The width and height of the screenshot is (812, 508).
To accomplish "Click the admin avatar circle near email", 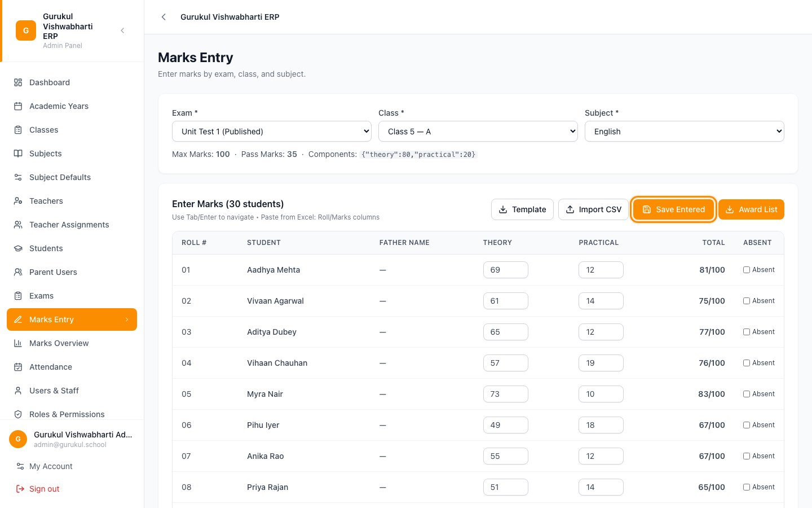I will click(x=18, y=439).
